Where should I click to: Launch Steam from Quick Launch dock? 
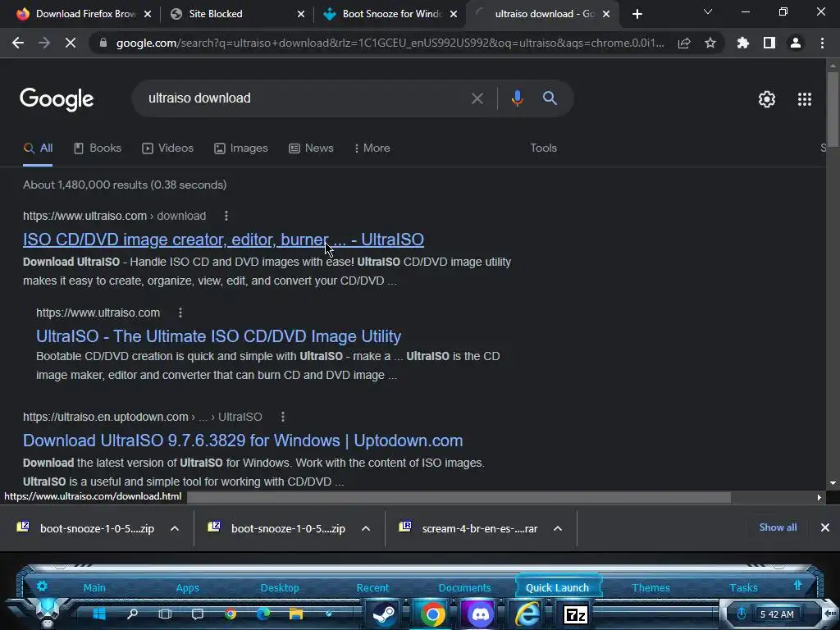(x=384, y=614)
